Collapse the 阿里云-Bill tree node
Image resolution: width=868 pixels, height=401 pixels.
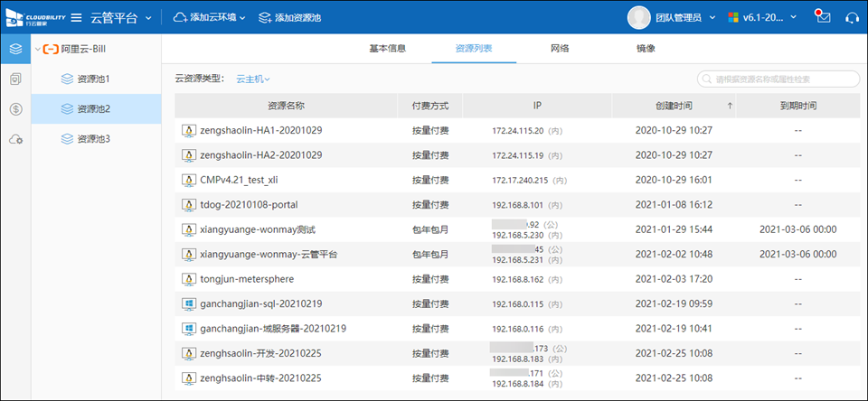coord(37,49)
